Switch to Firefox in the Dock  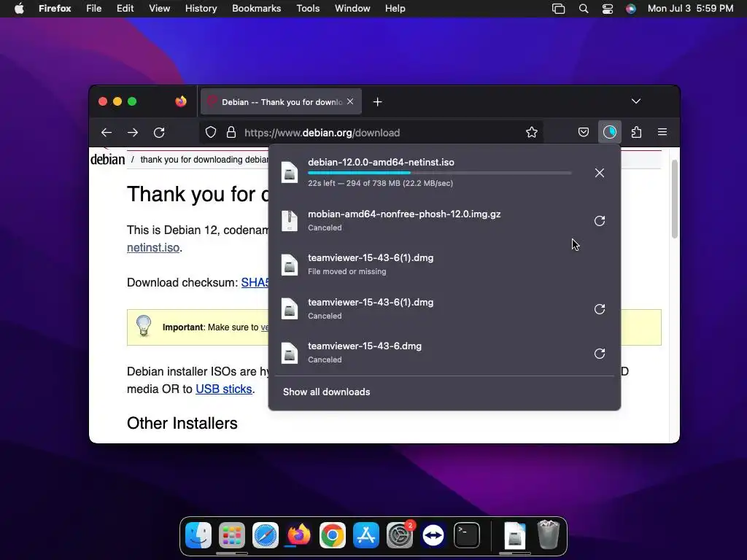(298, 535)
